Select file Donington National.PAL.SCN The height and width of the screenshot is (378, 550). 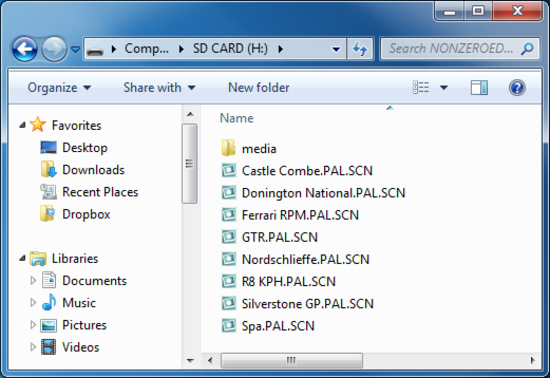pos(324,193)
